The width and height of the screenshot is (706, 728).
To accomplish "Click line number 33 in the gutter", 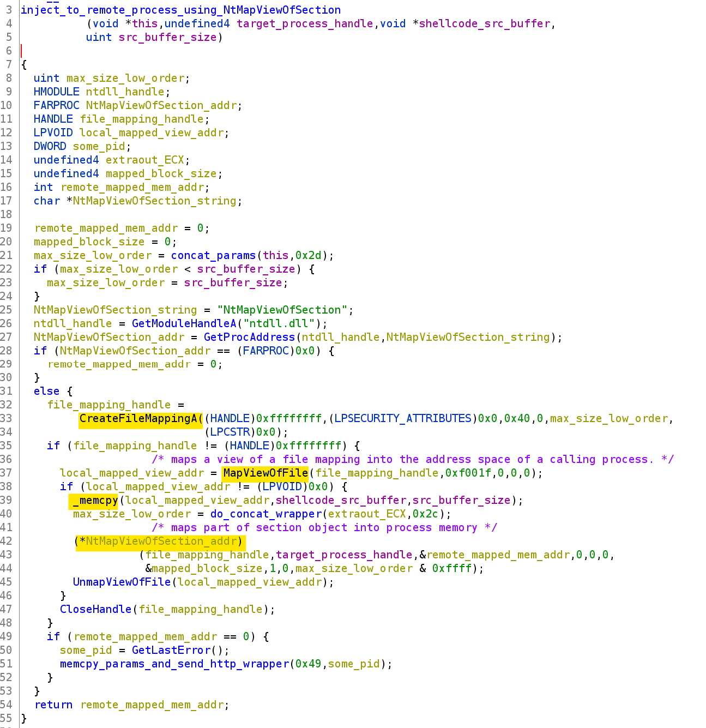I will (x=7, y=418).
